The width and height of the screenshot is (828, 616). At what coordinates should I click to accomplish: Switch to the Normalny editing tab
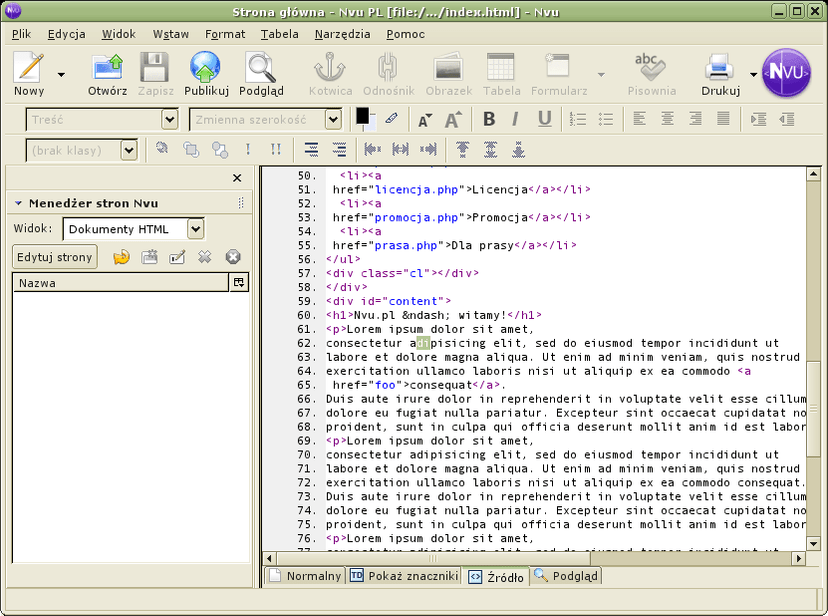305,575
